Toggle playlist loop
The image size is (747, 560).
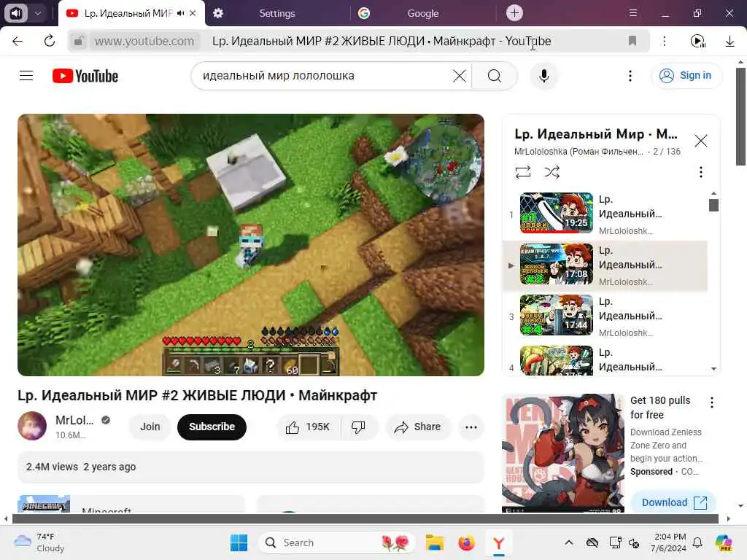(522, 172)
